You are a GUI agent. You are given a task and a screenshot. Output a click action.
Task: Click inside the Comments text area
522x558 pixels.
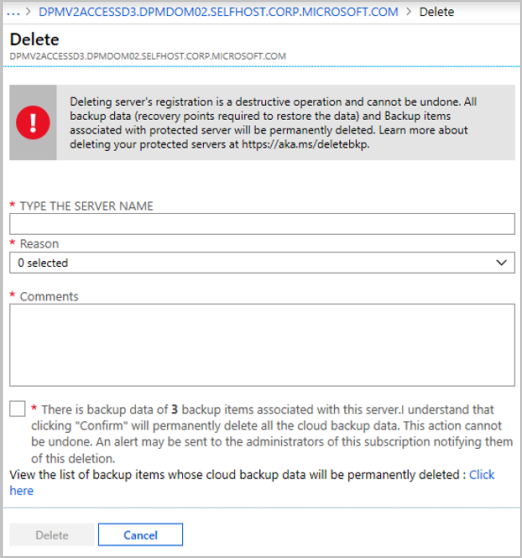click(262, 345)
